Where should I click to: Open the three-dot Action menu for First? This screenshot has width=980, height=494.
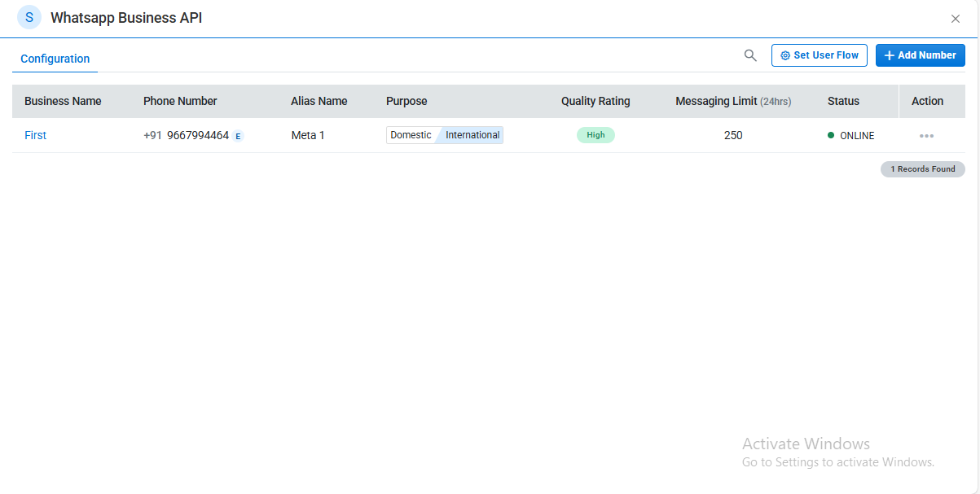(x=926, y=136)
